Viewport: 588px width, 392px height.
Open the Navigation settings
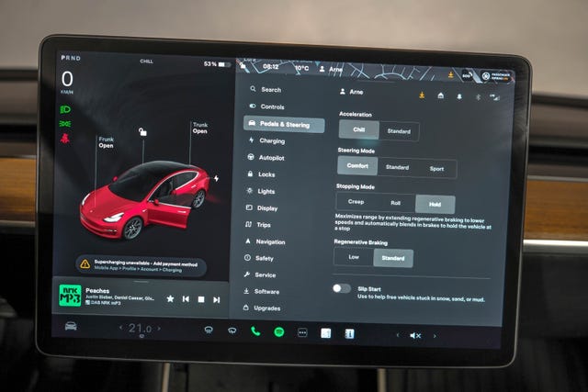[265, 241]
